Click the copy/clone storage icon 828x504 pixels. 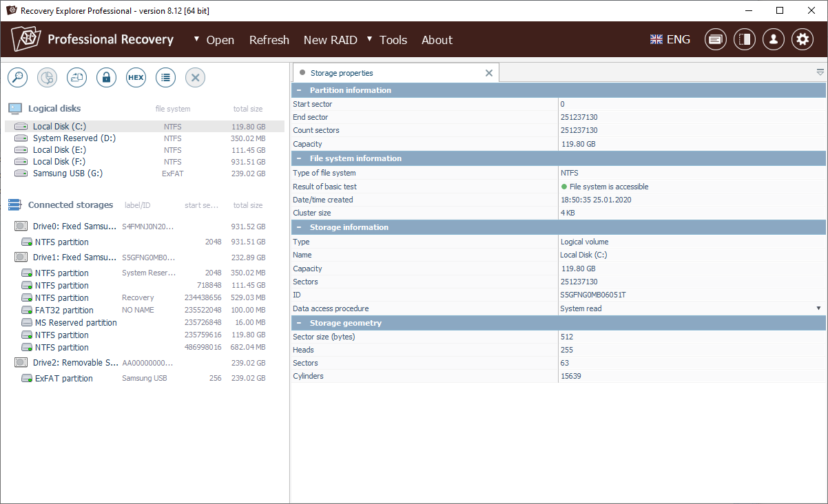[76, 77]
